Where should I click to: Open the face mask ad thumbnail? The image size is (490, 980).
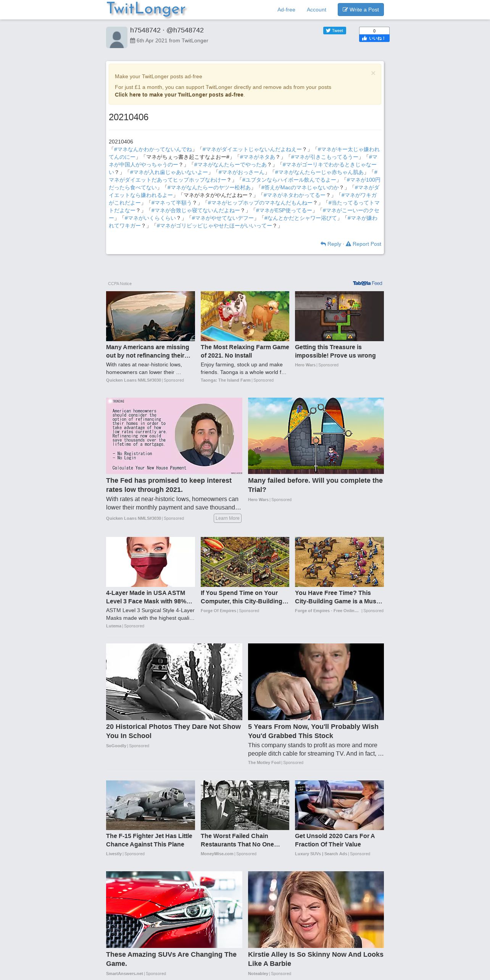point(150,562)
